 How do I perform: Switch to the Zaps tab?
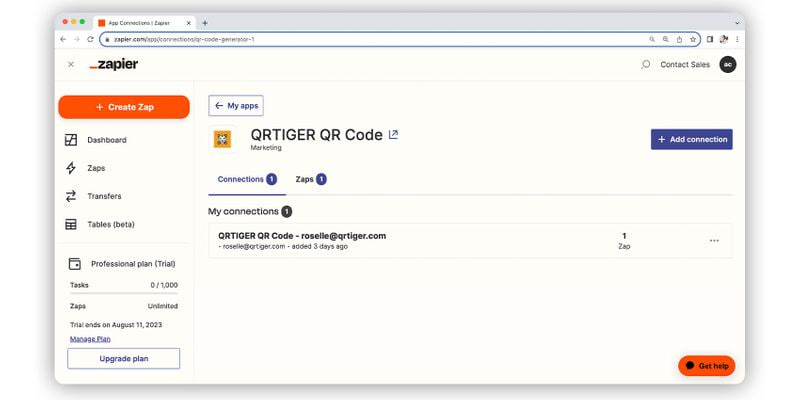click(310, 179)
